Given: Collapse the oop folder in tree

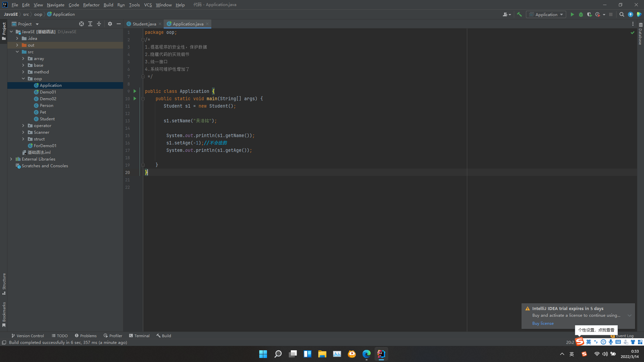Looking at the screenshot, I should point(23,79).
